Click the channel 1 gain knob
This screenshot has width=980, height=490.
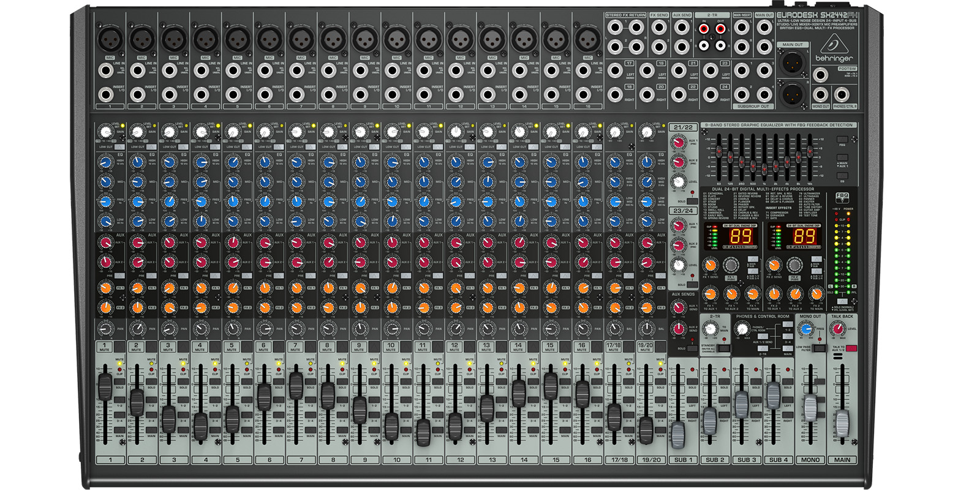click(x=105, y=132)
